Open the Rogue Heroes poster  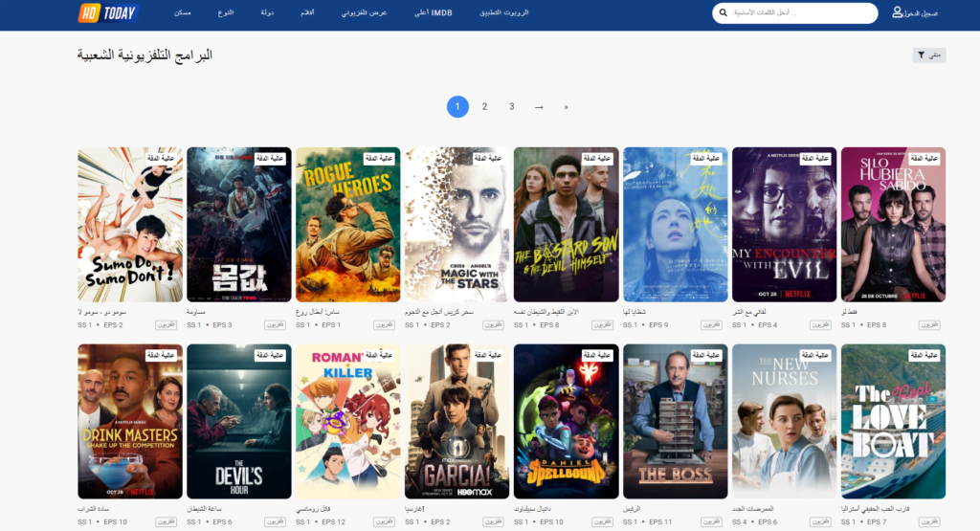[x=347, y=225]
